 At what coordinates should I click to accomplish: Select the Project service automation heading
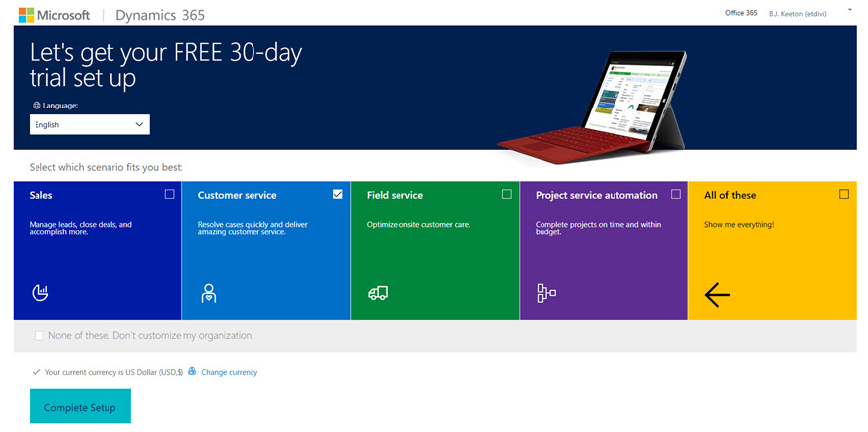(x=596, y=195)
